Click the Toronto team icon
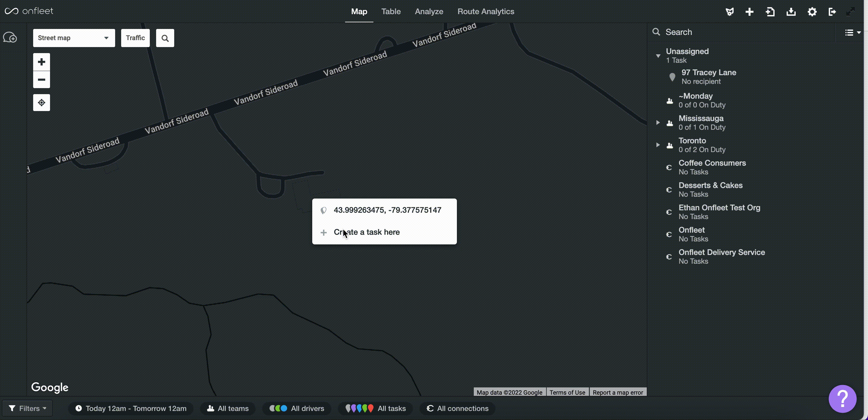Viewport: 868px width, 420px height. coord(670,145)
